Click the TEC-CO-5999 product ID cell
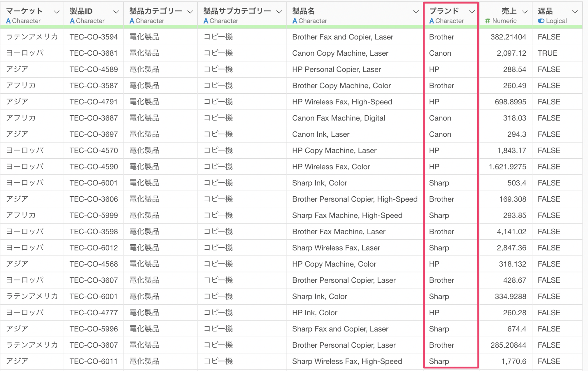Viewport: 588px width, 371px height. [94, 216]
